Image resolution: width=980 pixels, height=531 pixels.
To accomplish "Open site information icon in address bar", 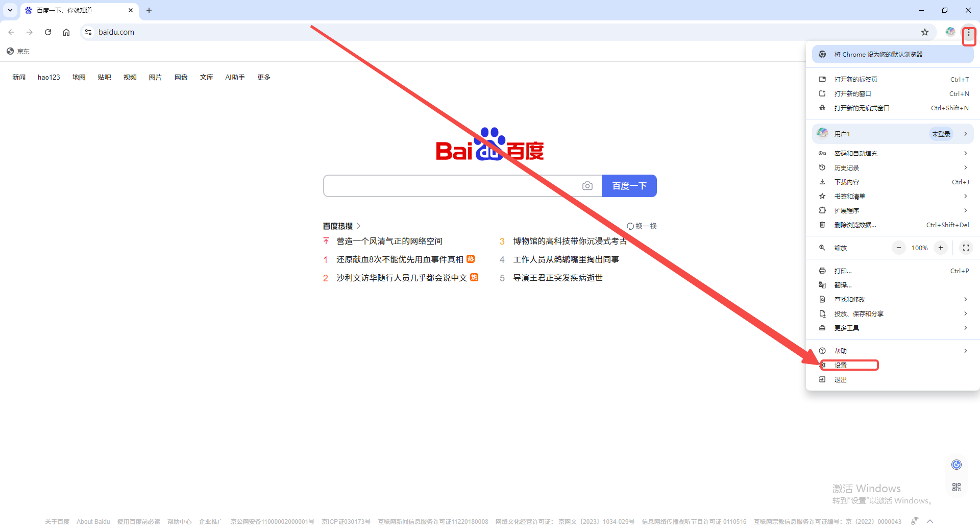I will pos(88,32).
